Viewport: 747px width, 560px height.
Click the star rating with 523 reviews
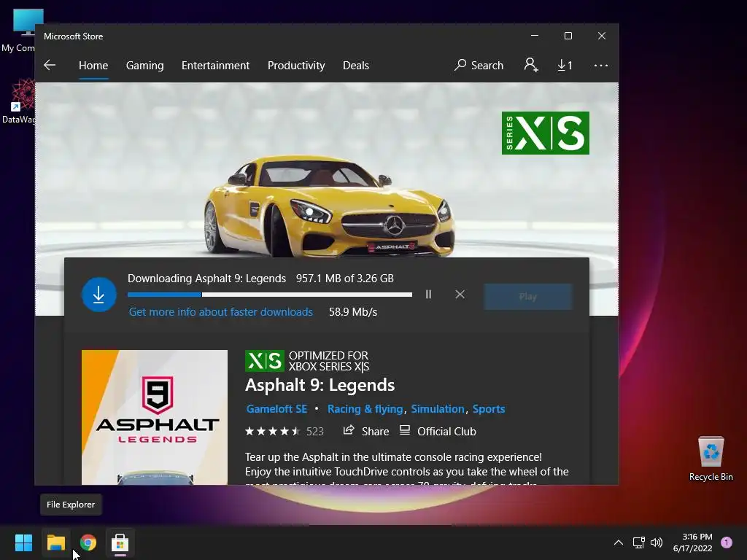coord(285,432)
